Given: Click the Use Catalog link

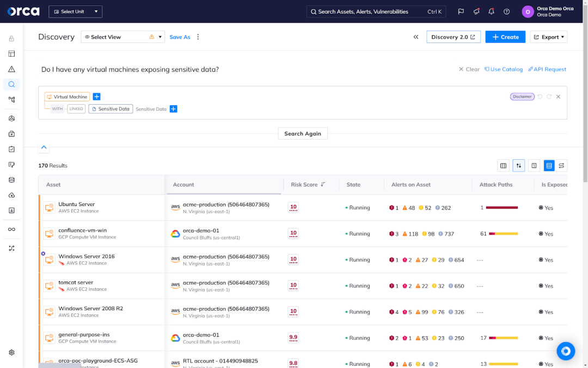Looking at the screenshot, I should (503, 69).
